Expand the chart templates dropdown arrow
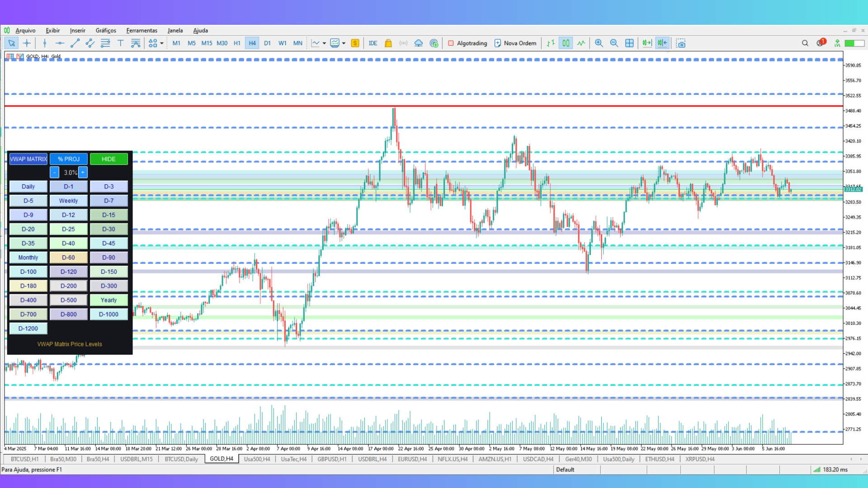The image size is (868, 488). 344,43
